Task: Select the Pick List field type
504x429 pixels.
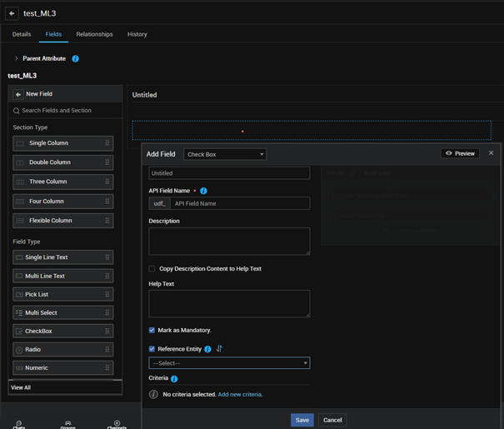Action: [x=63, y=294]
